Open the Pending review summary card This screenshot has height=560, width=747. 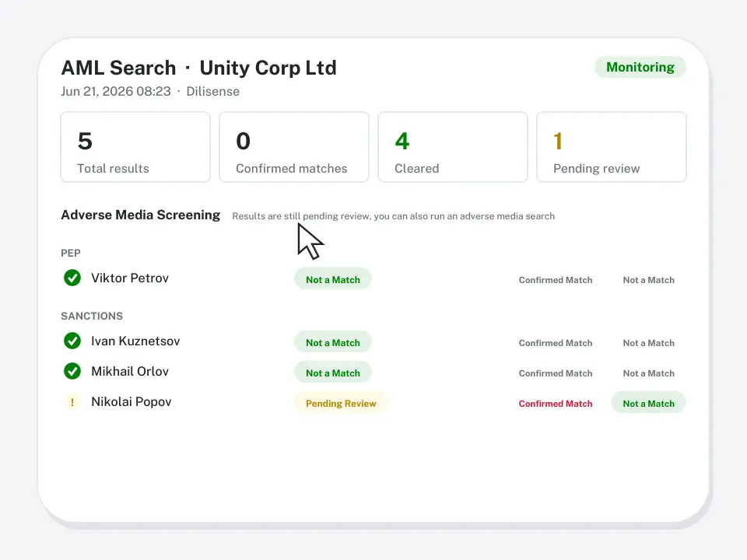(x=612, y=147)
